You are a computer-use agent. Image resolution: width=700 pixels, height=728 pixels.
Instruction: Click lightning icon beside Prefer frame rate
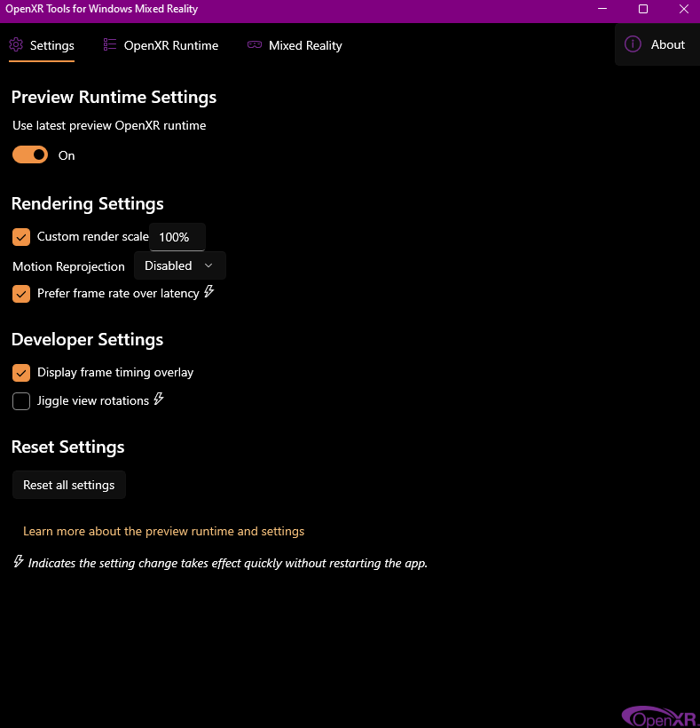(x=209, y=291)
